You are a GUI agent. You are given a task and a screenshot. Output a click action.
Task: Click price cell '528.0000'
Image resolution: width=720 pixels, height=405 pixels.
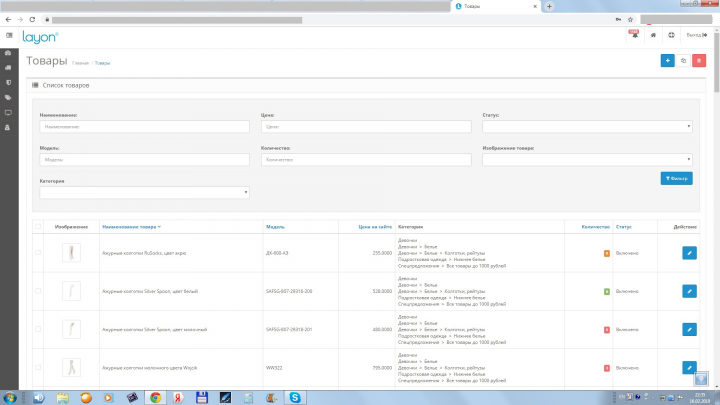pyautogui.click(x=382, y=291)
